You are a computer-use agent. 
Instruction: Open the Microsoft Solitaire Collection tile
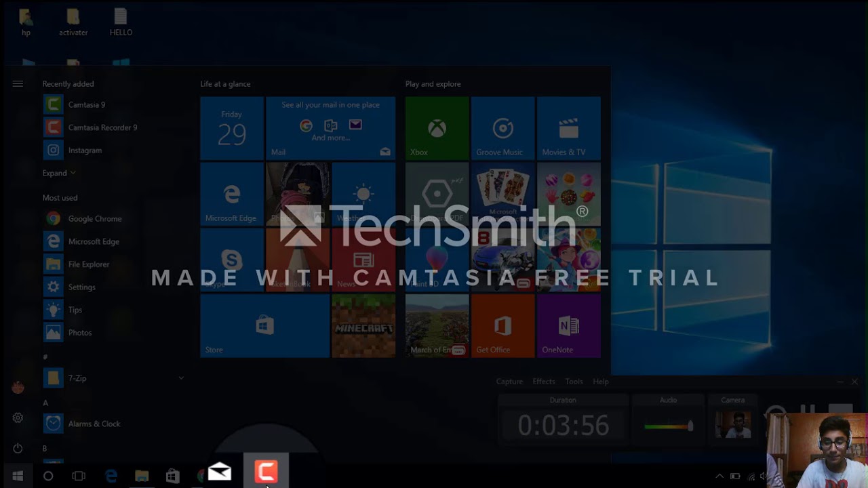tap(503, 194)
